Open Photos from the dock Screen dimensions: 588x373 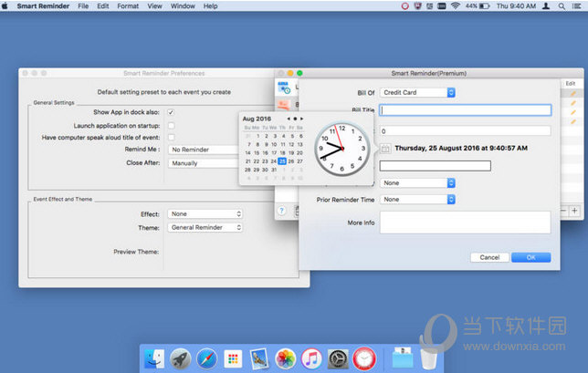click(x=286, y=358)
